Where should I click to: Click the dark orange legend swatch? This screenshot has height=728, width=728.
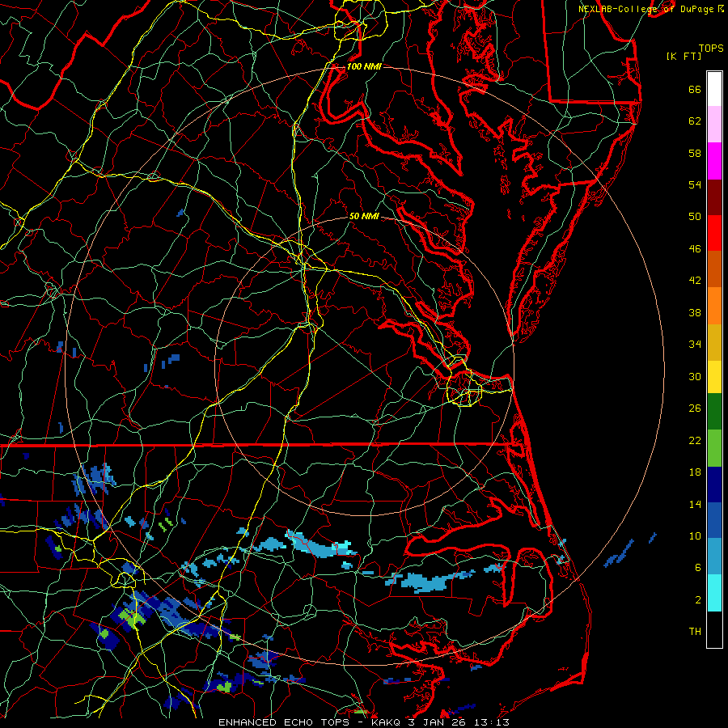(x=714, y=269)
